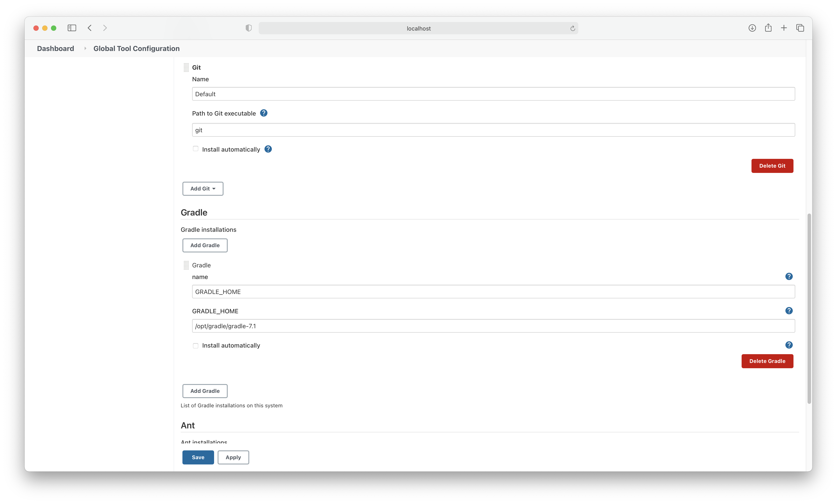Open Global Tool Configuration breadcrumb
Image resolution: width=837 pixels, height=504 pixels.
tap(136, 49)
